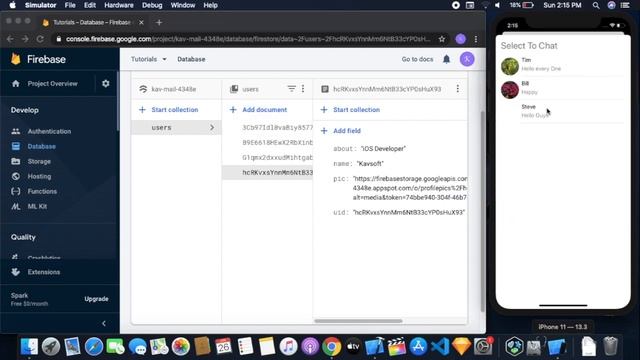Click the name field value Kavsoft
Screen dimensions: 640x360
(370, 164)
